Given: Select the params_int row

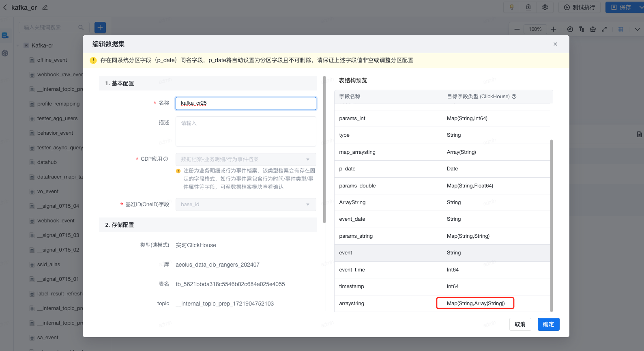Looking at the screenshot, I should click(442, 118).
